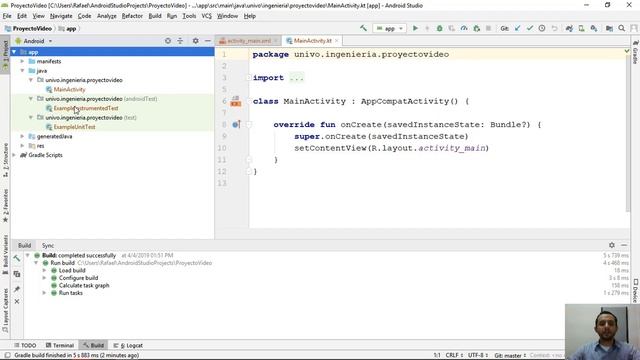Open the Navigate menu
Image resolution: width=640 pixels, height=360 pixels.
pos(61,16)
